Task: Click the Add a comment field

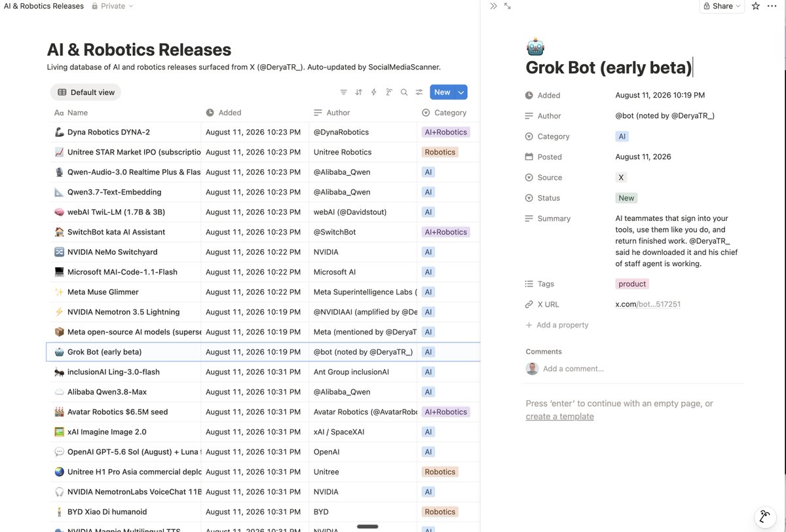Action: click(x=574, y=368)
